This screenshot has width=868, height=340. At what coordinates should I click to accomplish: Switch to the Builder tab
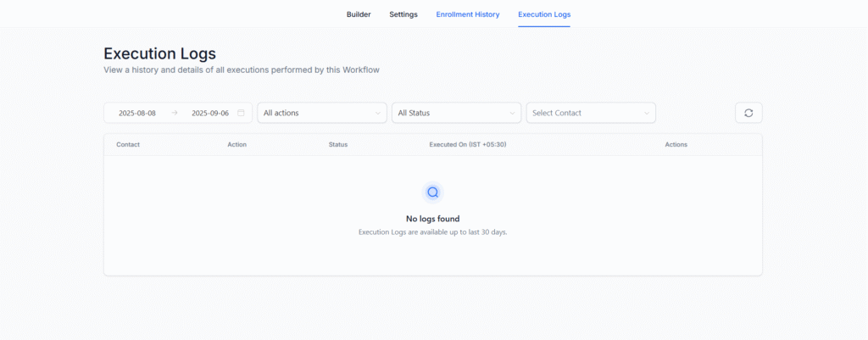click(x=359, y=14)
